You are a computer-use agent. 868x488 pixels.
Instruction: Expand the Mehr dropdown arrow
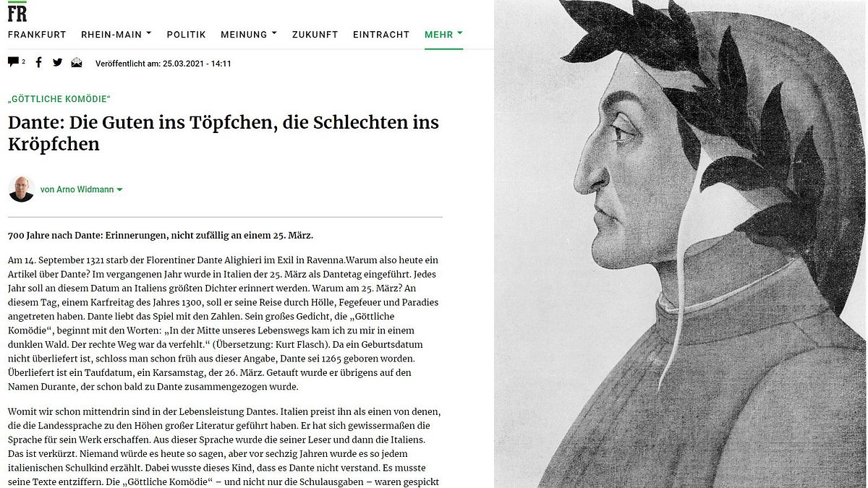tap(460, 33)
